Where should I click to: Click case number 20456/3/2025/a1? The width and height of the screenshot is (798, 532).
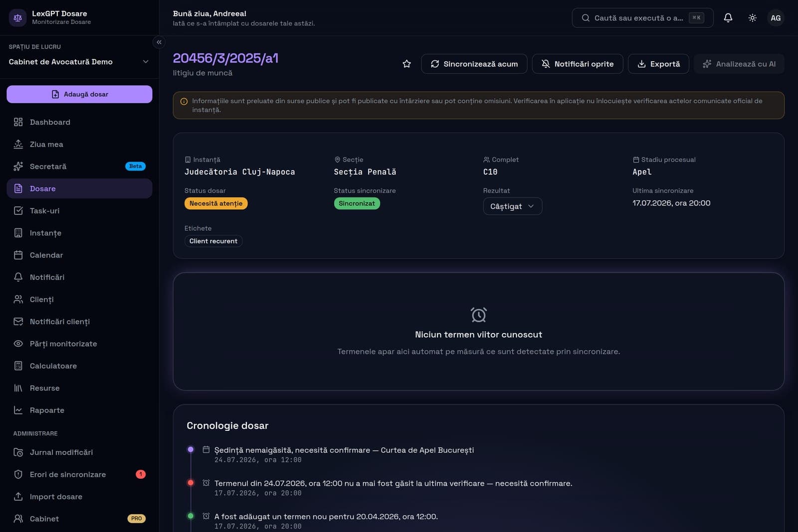pyautogui.click(x=225, y=58)
